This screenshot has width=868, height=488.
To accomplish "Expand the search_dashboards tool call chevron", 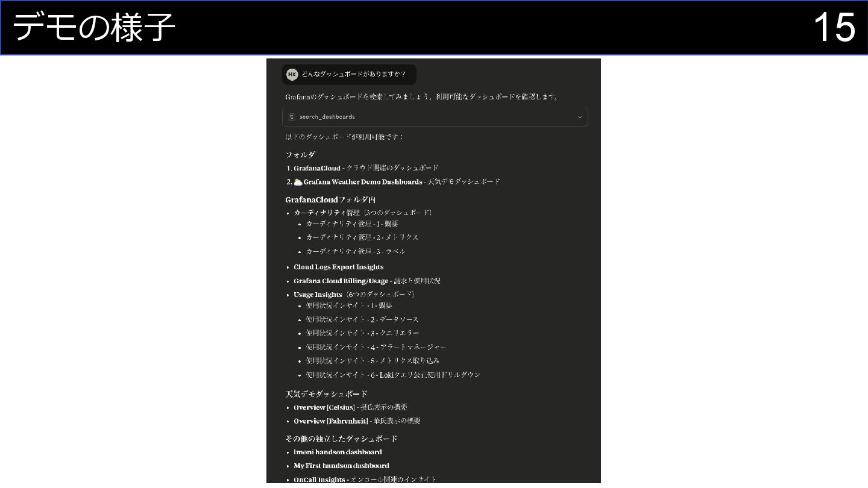I will click(580, 117).
